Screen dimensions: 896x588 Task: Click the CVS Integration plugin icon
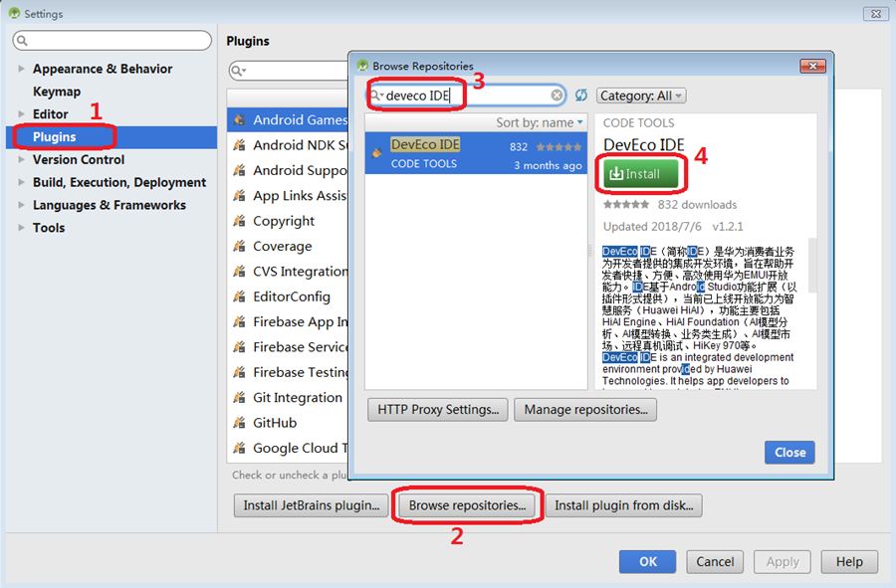(239, 272)
